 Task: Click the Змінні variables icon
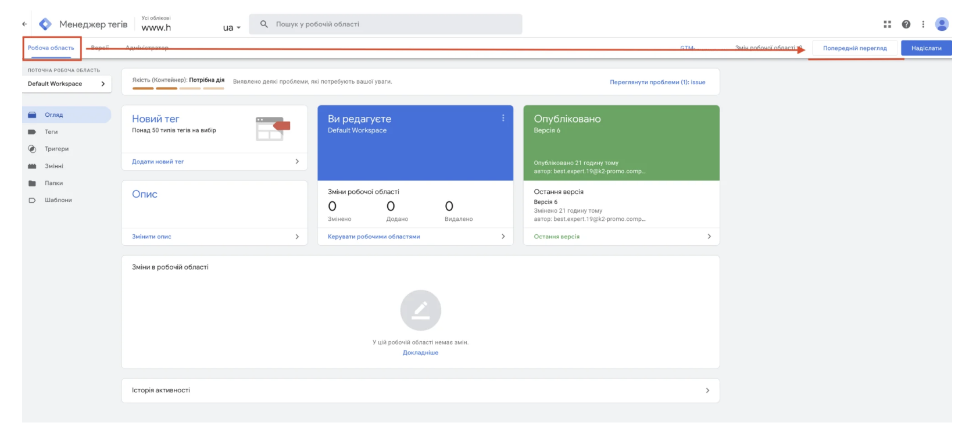pos(32,166)
